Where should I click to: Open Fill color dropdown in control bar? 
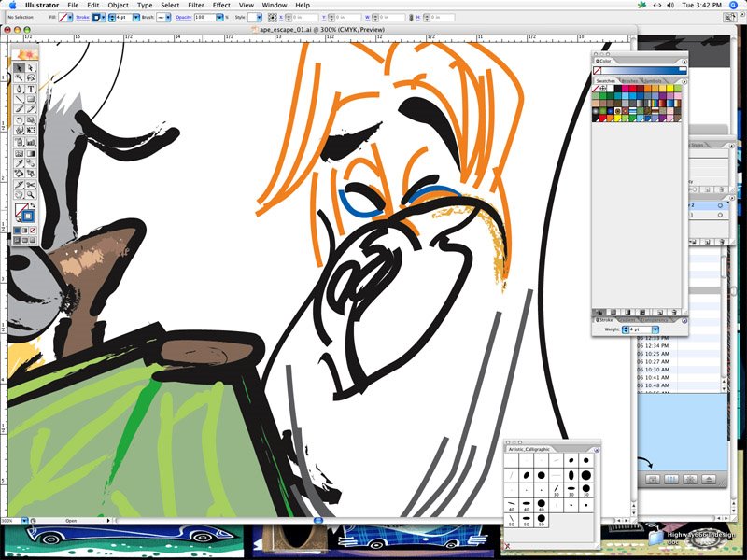pyautogui.click(x=70, y=17)
